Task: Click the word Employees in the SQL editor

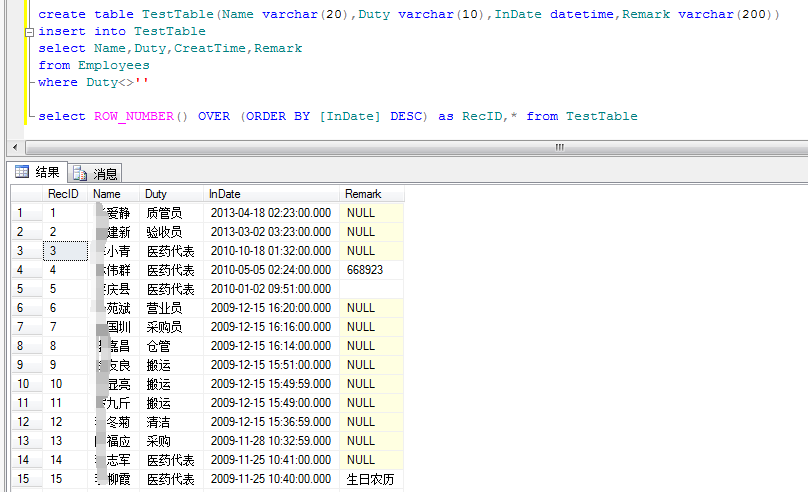Action: (114, 65)
